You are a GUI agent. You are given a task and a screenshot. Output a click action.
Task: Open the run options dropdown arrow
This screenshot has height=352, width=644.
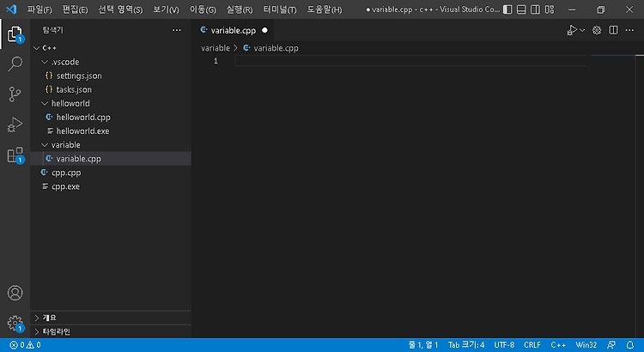(x=582, y=30)
